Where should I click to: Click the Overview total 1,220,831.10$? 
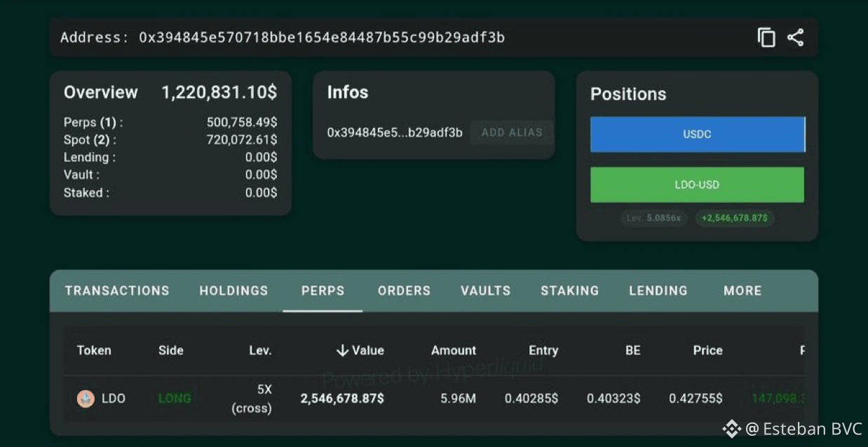pyautogui.click(x=219, y=92)
